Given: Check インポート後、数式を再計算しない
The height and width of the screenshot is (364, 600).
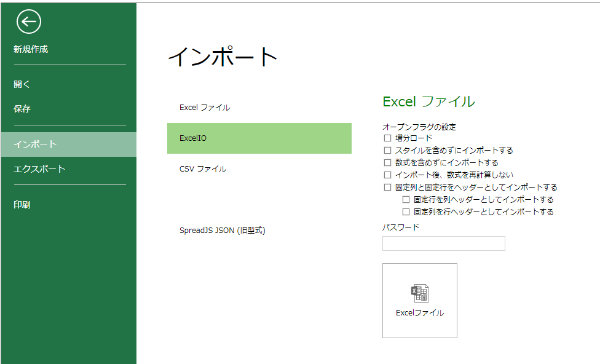Looking at the screenshot, I should click(388, 175).
